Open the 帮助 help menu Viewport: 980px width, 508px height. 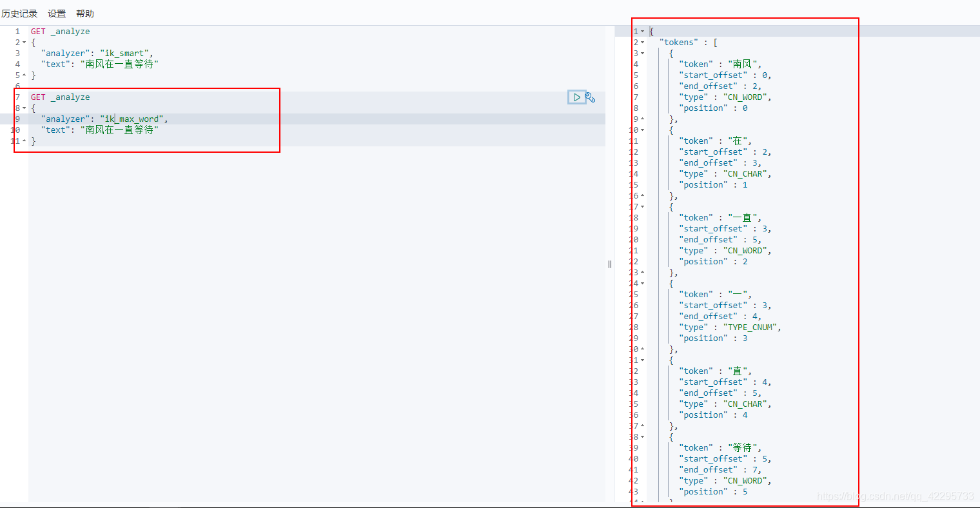[85, 14]
